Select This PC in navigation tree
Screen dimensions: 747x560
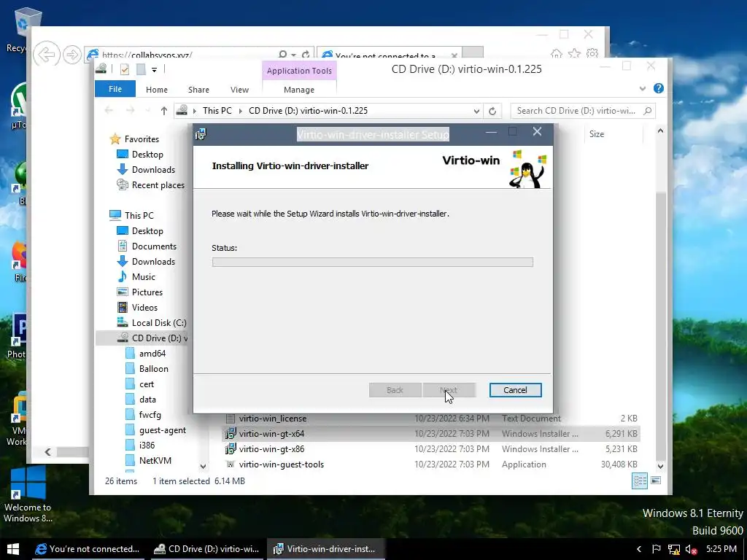tap(139, 215)
